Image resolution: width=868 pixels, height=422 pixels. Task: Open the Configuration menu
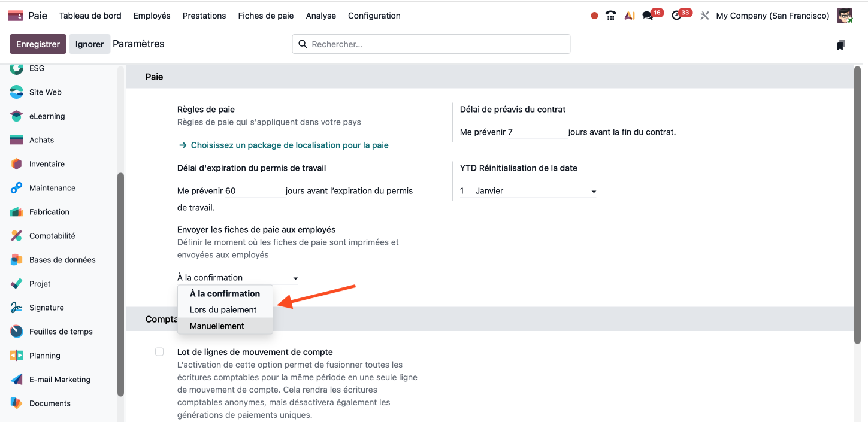coord(374,16)
